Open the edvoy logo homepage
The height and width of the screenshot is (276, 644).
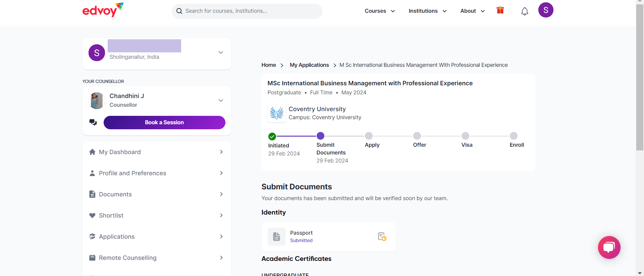pos(103,10)
